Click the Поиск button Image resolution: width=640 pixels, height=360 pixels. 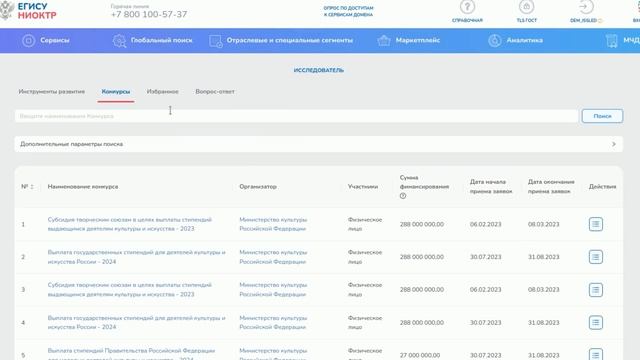[602, 116]
